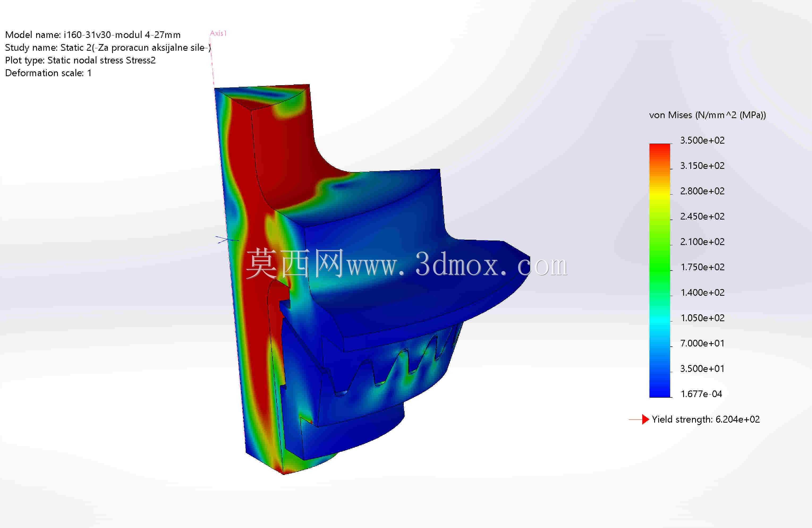Click legend value 1.050e+02
This screenshot has width=812, height=528.
click(x=702, y=318)
